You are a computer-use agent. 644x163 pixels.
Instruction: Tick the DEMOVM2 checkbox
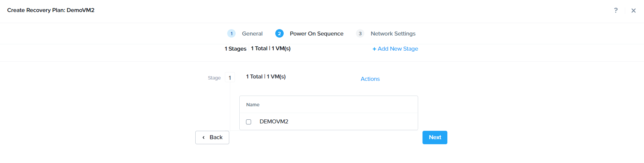(x=248, y=122)
